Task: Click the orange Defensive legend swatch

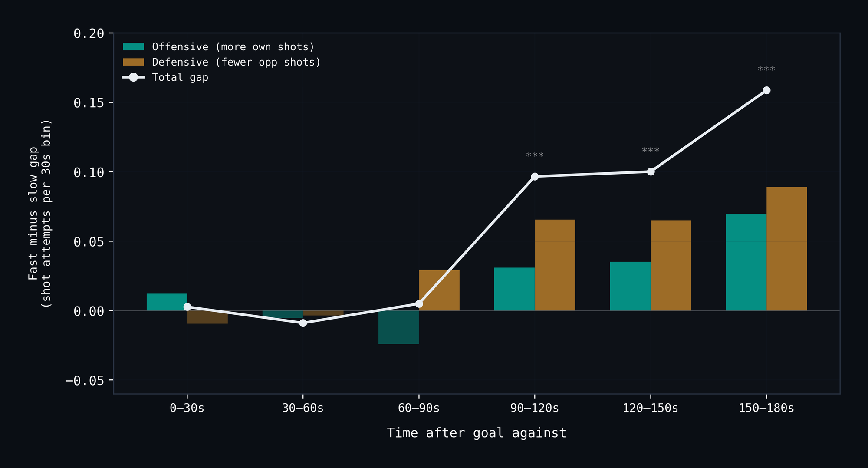Action: pos(133,62)
